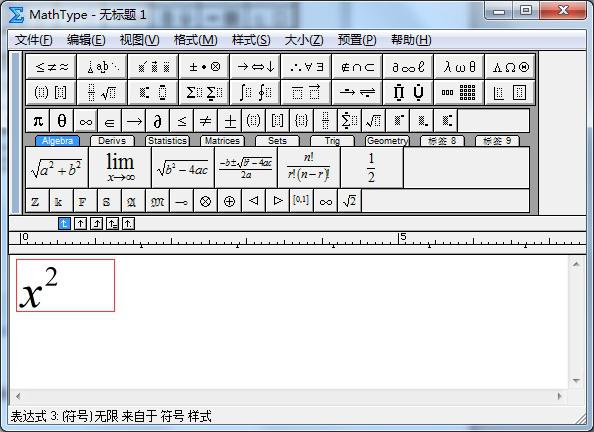Insert the lim x to infinity expression
Screen dimensions: 594x432
(x=120, y=168)
